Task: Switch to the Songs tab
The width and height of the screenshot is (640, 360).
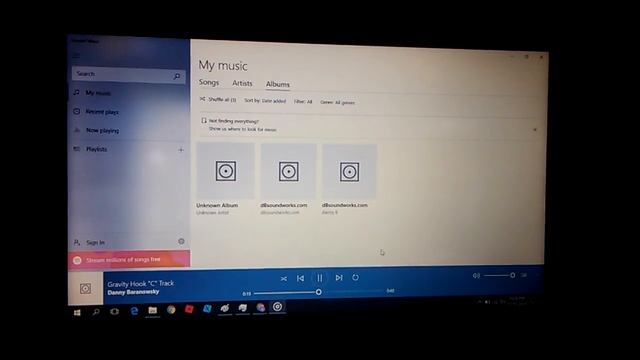Action: tap(209, 82)
